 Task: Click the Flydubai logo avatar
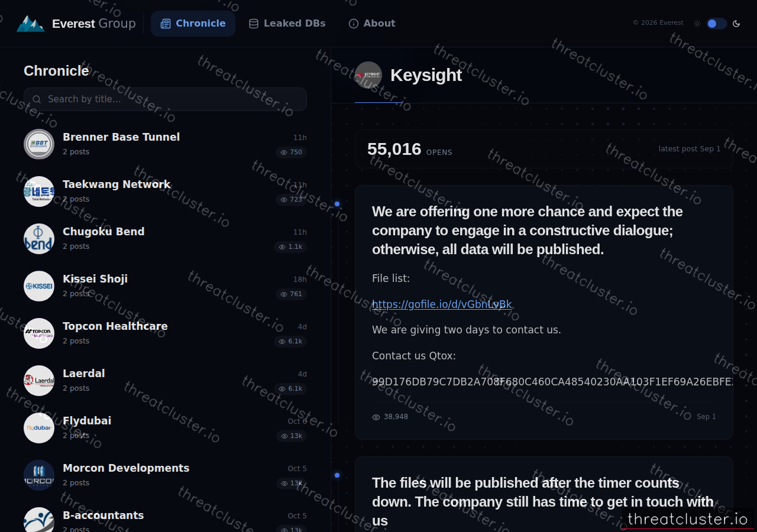pyautogui.click(x=39, y=428)
